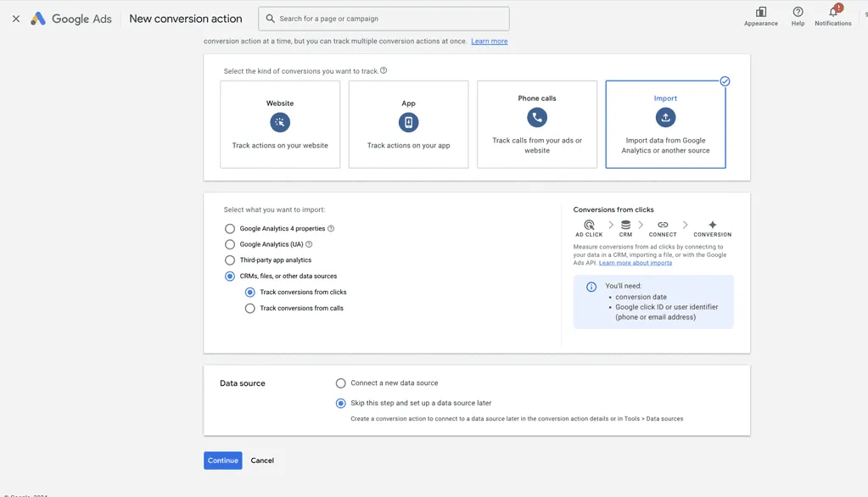Click the Google Ads logo

[x=71, y=19]
